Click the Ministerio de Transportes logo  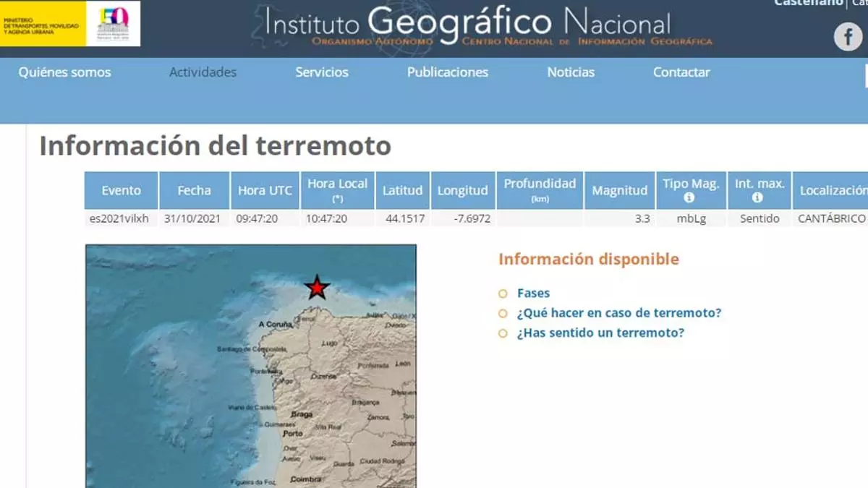43,24
